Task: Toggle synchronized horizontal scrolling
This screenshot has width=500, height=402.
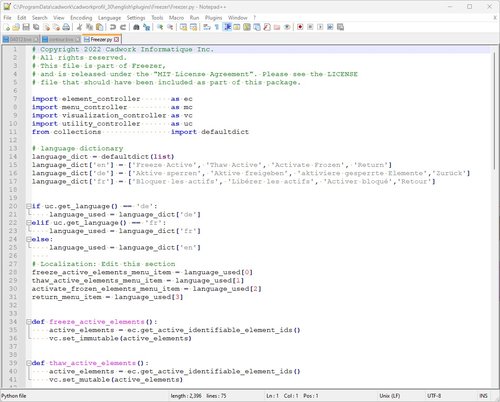Action: point(193,27)
